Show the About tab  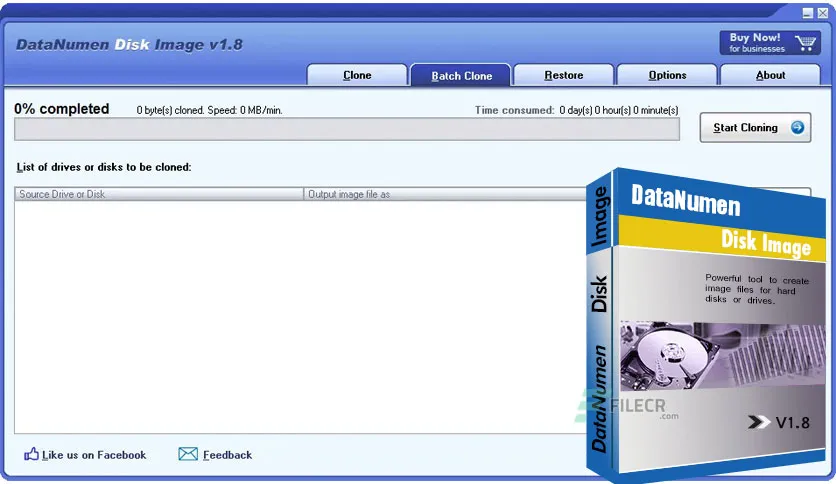(x=770, y=75)
